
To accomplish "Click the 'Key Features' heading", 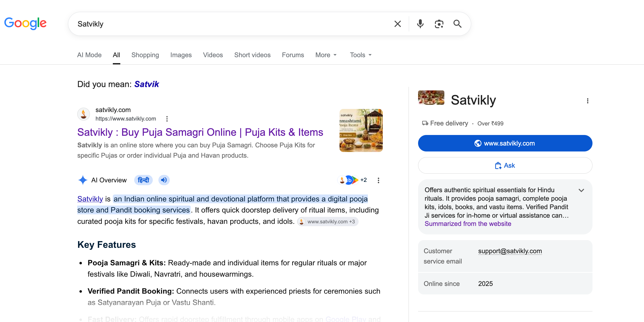I will click(x=107, y=244).
